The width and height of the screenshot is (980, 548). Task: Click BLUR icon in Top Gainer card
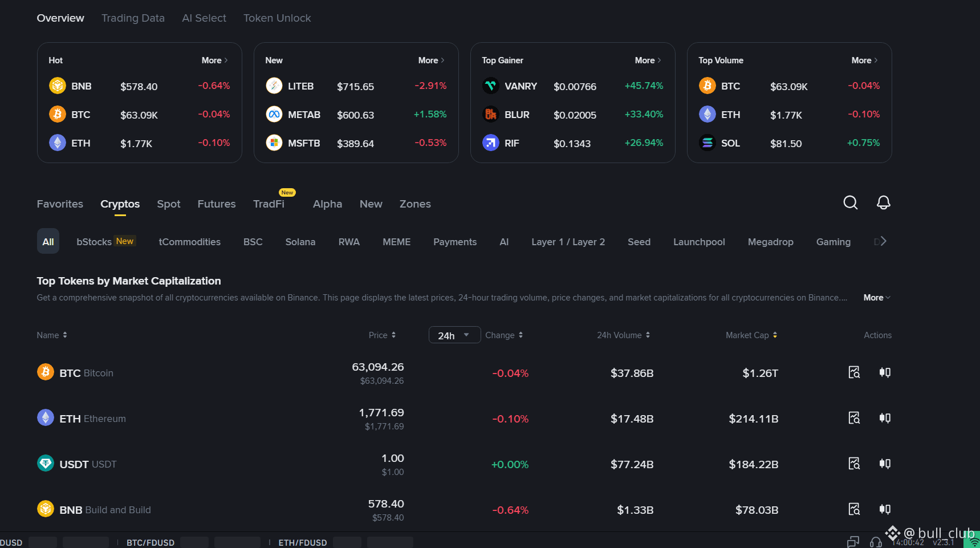coord(491,114)
